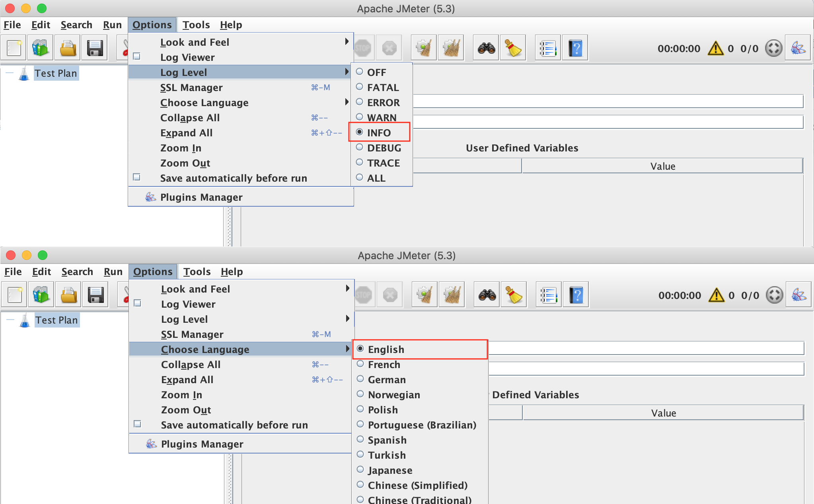Open the Run menu in bottom window
The height and width of the screenshot is (504, 814).
click(113, 271)
